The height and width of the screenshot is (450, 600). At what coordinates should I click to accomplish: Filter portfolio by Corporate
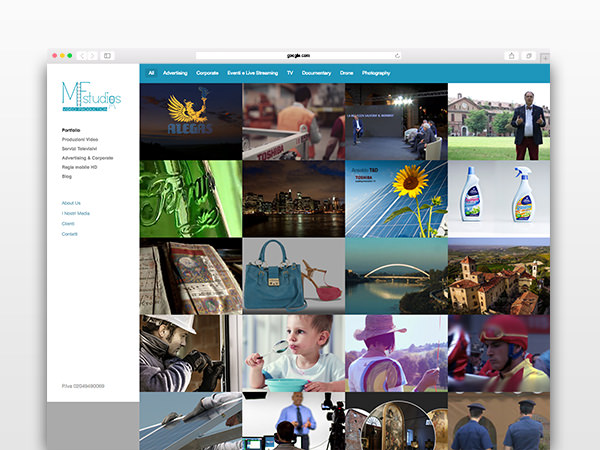(x=207, y=73)
